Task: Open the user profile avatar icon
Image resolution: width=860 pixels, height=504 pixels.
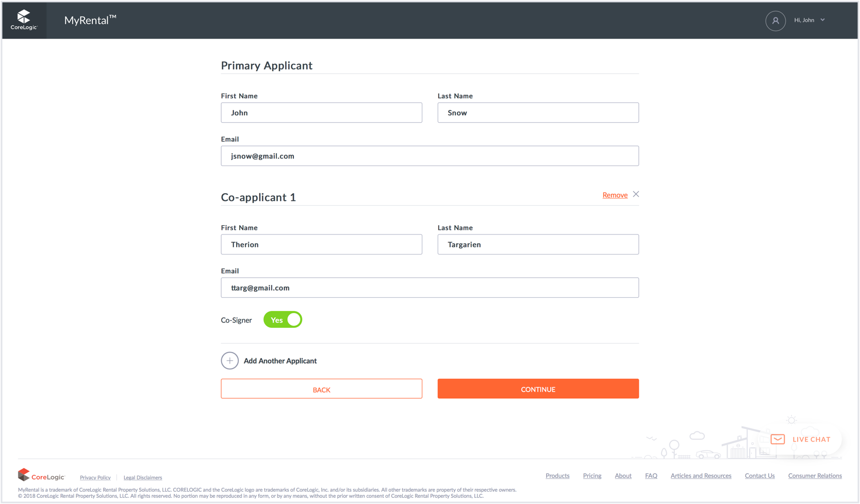Action: (775, 21)
